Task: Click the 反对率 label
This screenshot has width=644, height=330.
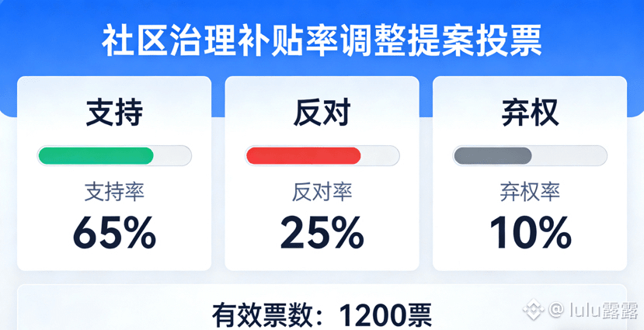Action: (x=322, y=192)
